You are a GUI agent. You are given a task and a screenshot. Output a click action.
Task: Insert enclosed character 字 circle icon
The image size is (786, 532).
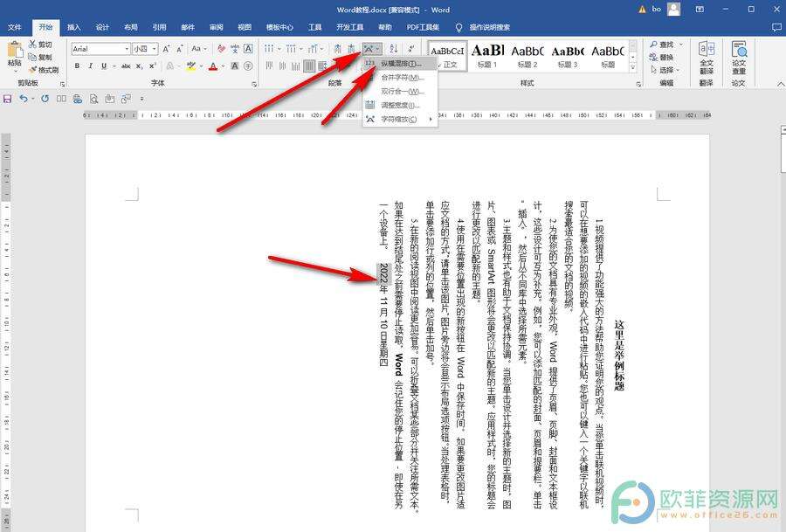click(248, 66)
